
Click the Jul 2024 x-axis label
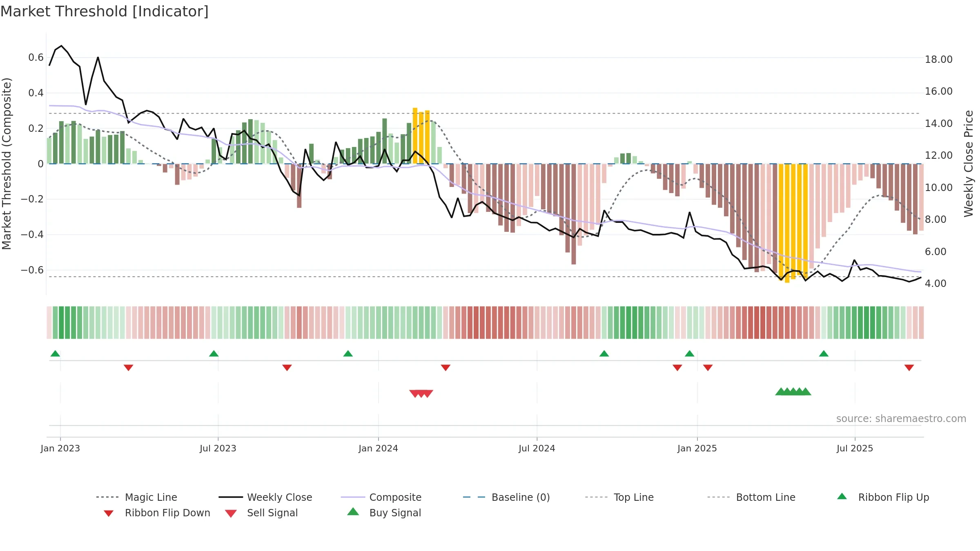(537, 448)
